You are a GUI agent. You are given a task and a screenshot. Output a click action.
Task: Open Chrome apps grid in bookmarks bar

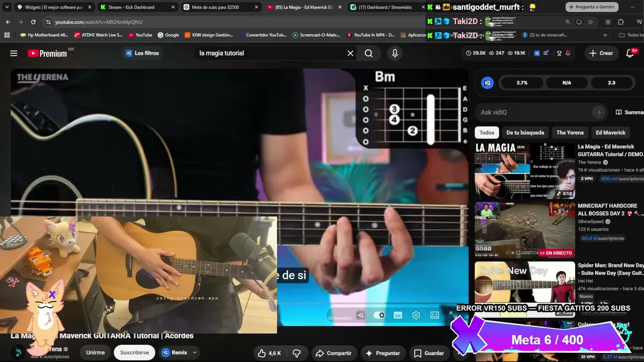click(x=7, y=35)
